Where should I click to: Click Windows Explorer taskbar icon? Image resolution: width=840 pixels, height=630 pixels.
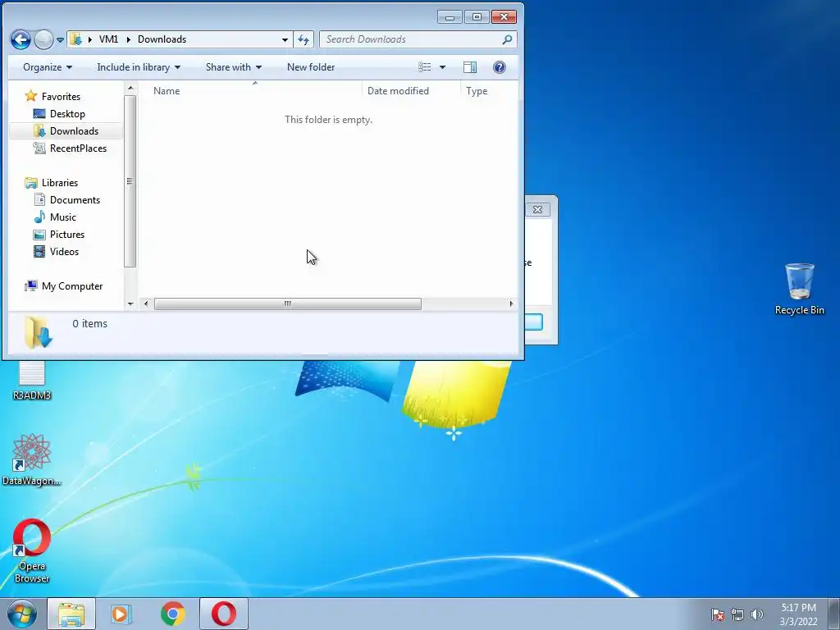(71, 614)
